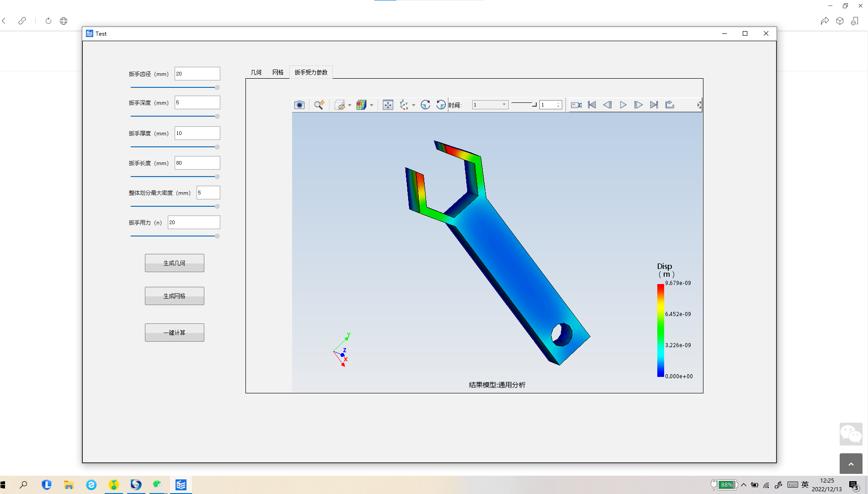Image resolution: width=868 pixels, height=494 pixels.
Task: Open the notification center icon in taskbar
Action: [x=853, y=485]
